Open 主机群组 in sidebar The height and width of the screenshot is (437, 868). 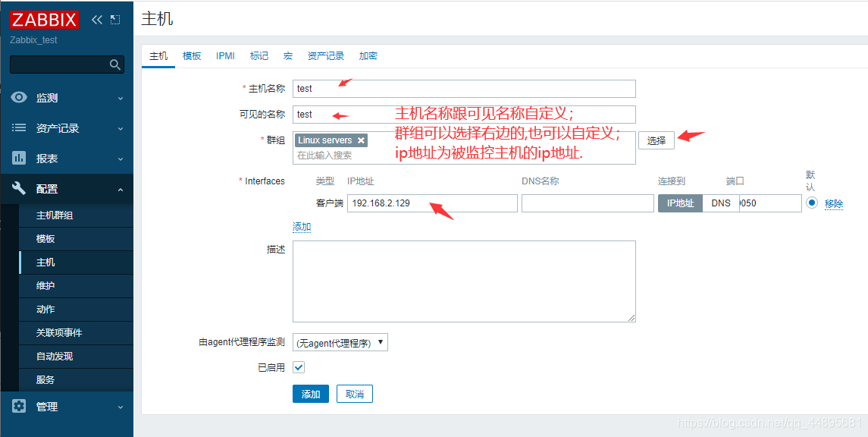click(76, 215)
